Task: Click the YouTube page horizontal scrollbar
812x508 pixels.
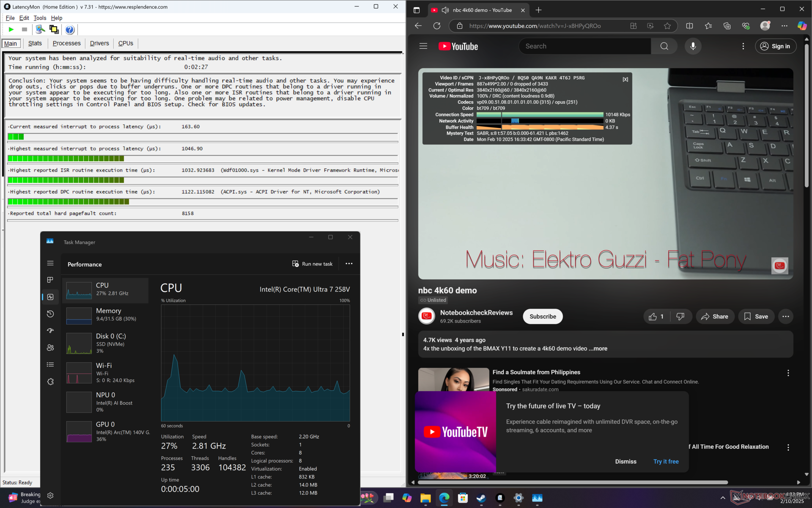Action: [x=573, y=482]
